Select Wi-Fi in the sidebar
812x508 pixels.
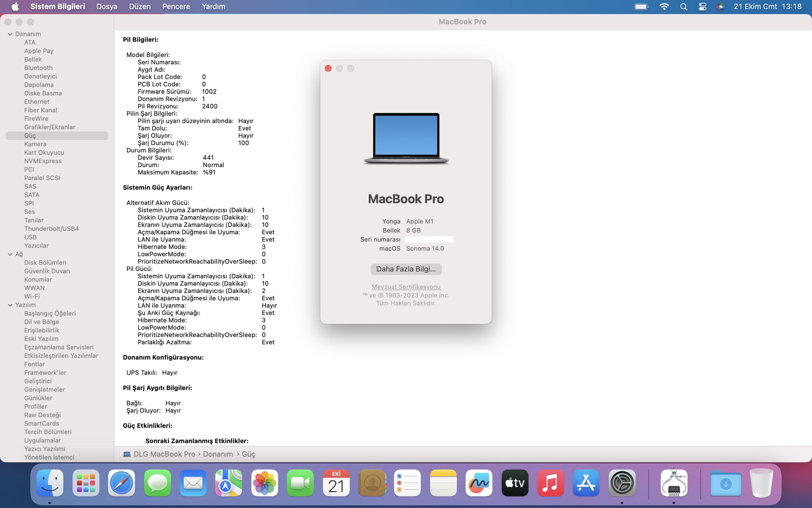[x=32, y=296]
